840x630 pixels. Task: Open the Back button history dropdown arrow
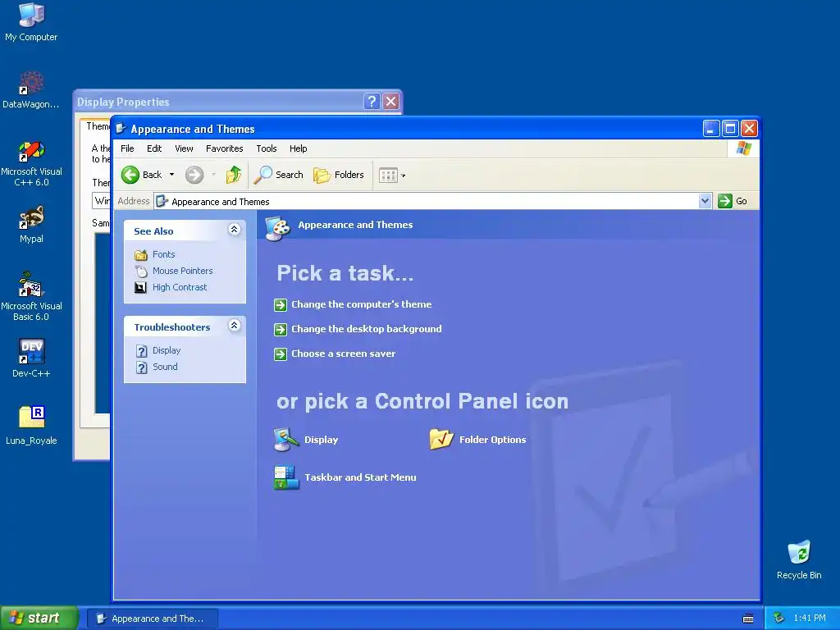(x=171, y=175)
